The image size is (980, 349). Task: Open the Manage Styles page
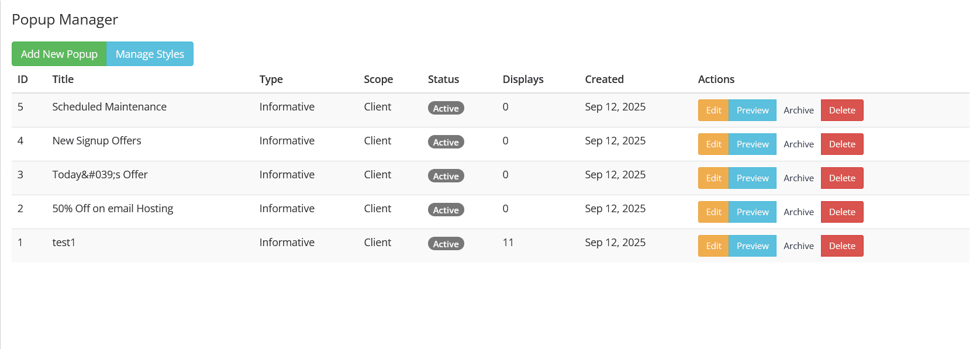[150, 54]
